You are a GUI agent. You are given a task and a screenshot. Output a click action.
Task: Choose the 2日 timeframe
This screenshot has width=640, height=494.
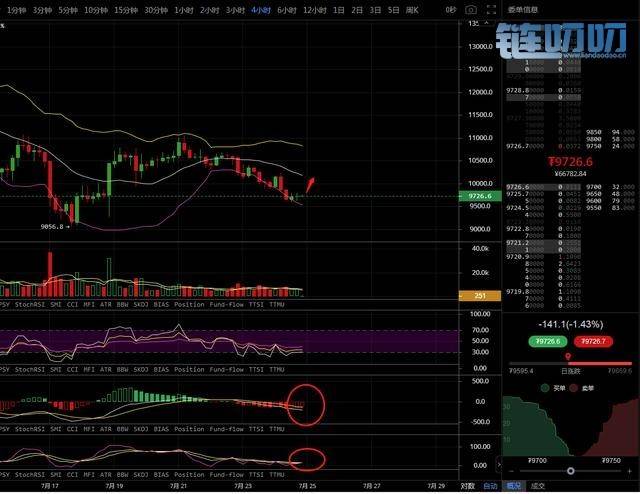point(357,10)
